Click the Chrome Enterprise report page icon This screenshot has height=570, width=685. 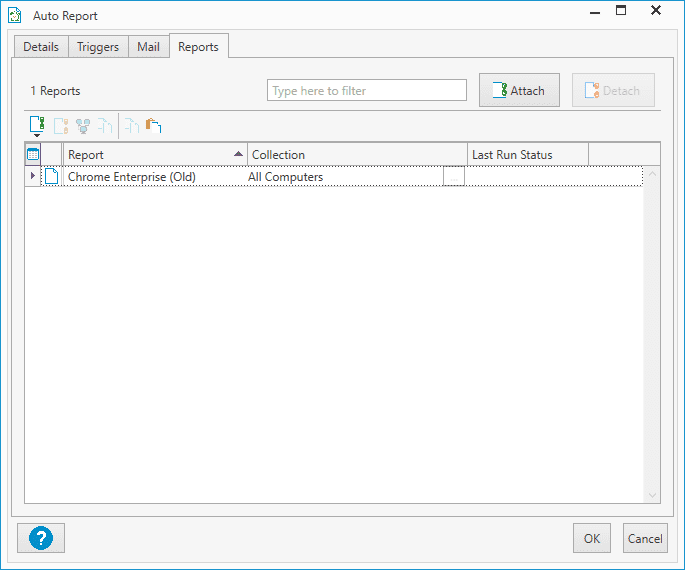pos(52,176)
